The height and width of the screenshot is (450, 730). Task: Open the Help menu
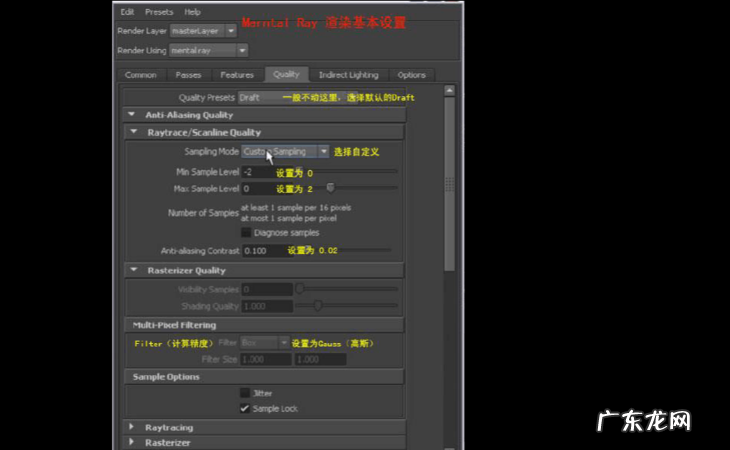[192, 12]
